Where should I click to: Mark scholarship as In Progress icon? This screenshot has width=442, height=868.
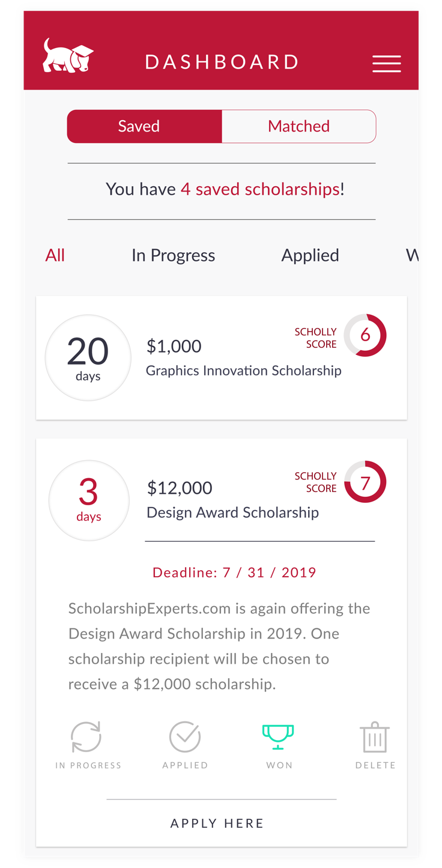pyautogui.click(x=86, y=737)
